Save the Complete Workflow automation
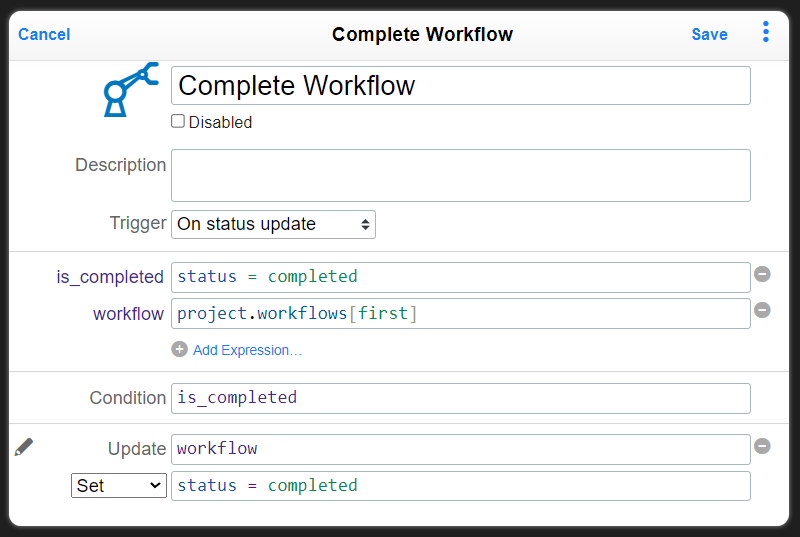The height and width of the screenshot is (537, 800). tap(709, 34)
